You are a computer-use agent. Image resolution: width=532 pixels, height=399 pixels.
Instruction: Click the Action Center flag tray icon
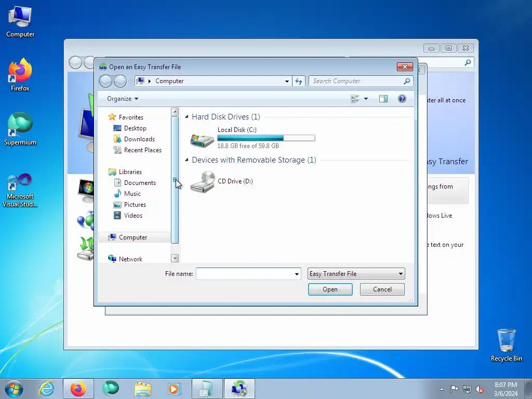pyautogui.click(x=454, y=389)
